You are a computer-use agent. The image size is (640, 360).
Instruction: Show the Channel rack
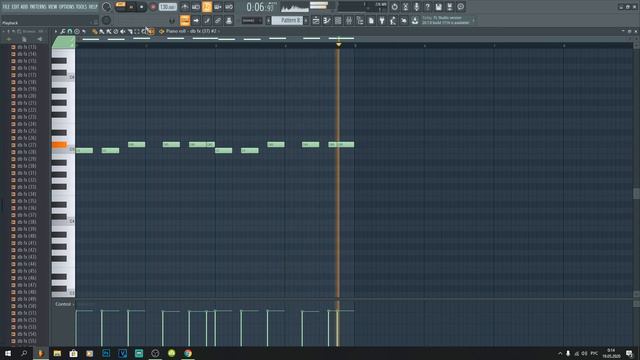338,20
